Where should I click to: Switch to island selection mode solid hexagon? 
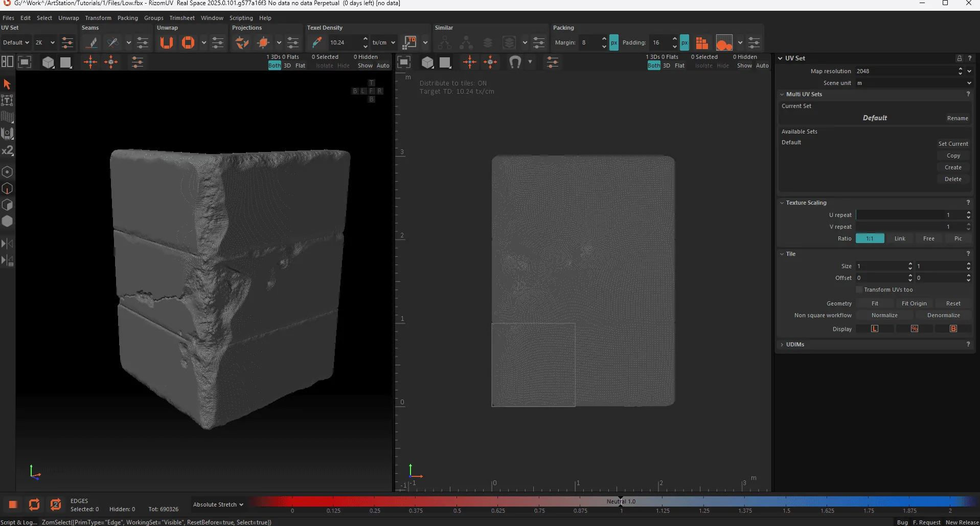click(7, 221)
